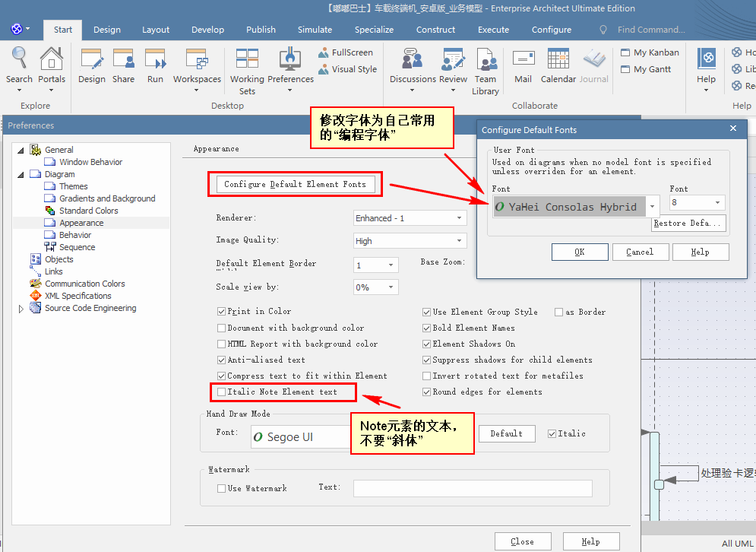The height and width of the screenshot is (552, 756).
Task: Open Visual Style option
Action: (x=348, y=69)
